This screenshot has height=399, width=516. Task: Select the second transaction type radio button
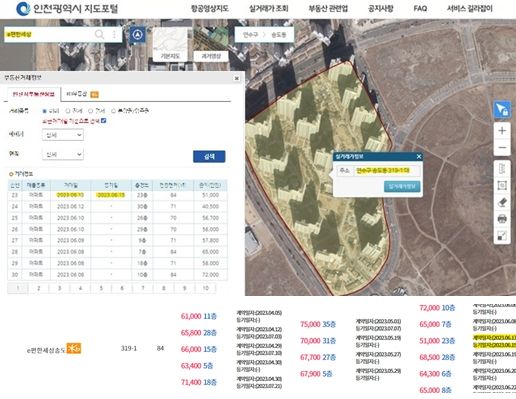point(68,111)
